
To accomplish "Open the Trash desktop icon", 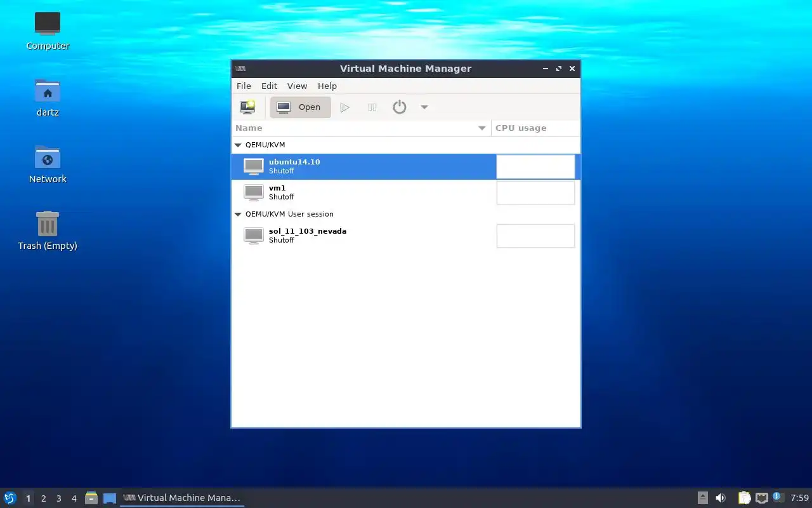I will (x=48, y=231).
